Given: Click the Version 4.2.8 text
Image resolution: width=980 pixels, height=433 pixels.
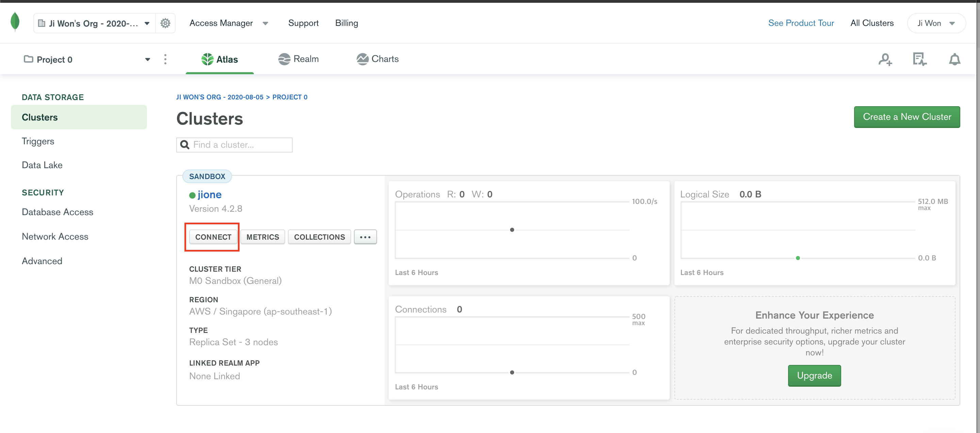Looking at the screenshot, I should [x=215, y=209].
